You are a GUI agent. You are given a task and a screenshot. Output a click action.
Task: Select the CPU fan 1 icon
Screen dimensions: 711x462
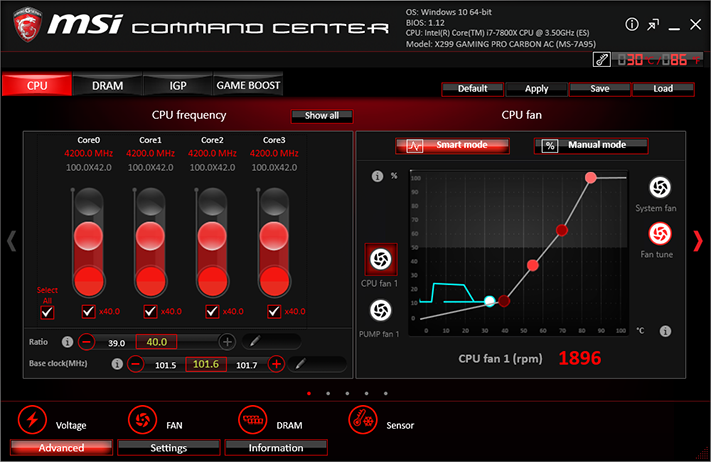381,259
